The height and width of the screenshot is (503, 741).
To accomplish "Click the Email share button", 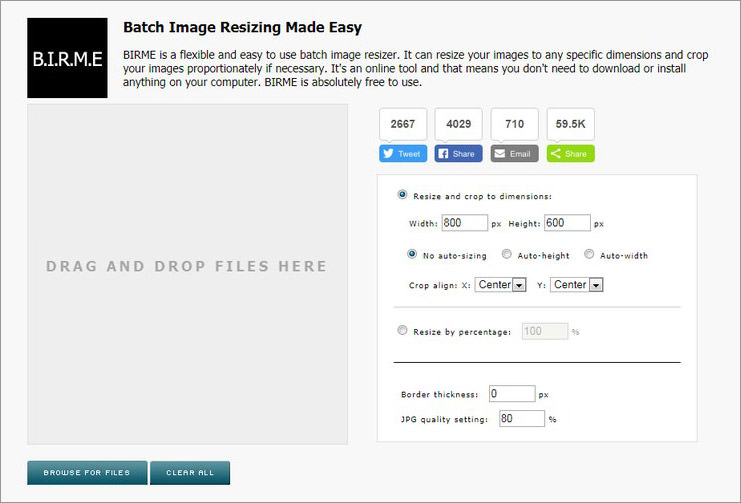I will [x=514, y=154].
